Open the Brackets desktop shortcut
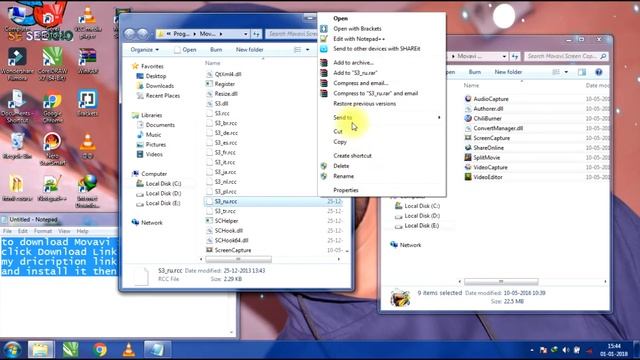 tap(87, 103)
